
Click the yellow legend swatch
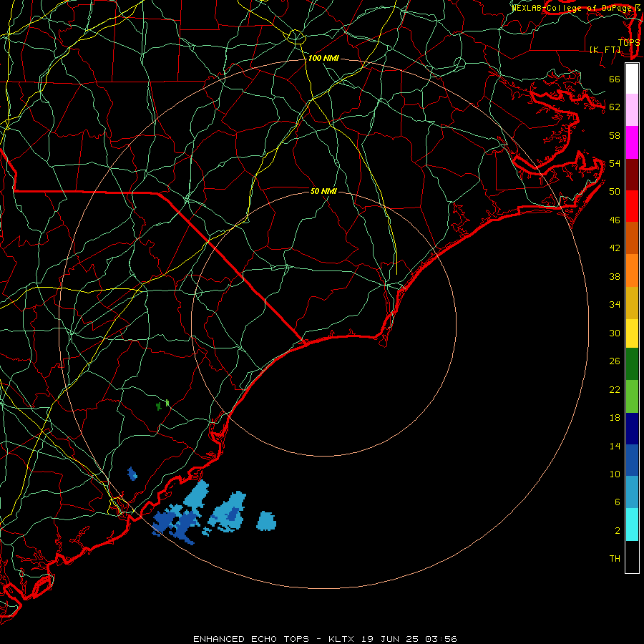[632, 333]
